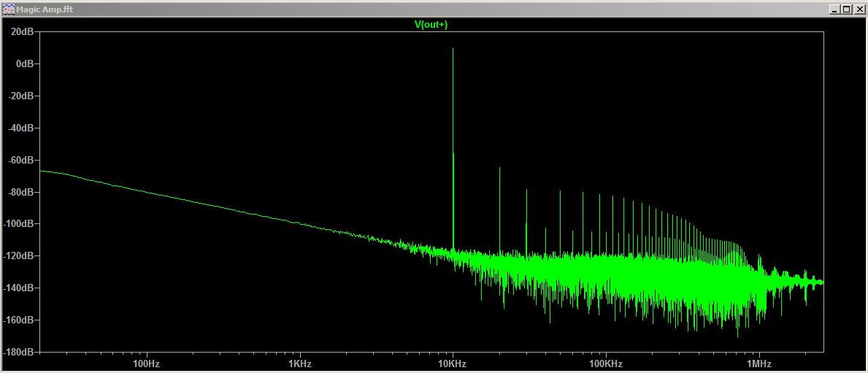Image resolution: width=868 pixels, height=373 pixels.
Task: Click the 0dB vertical axis label
Action: pos(24,64)
